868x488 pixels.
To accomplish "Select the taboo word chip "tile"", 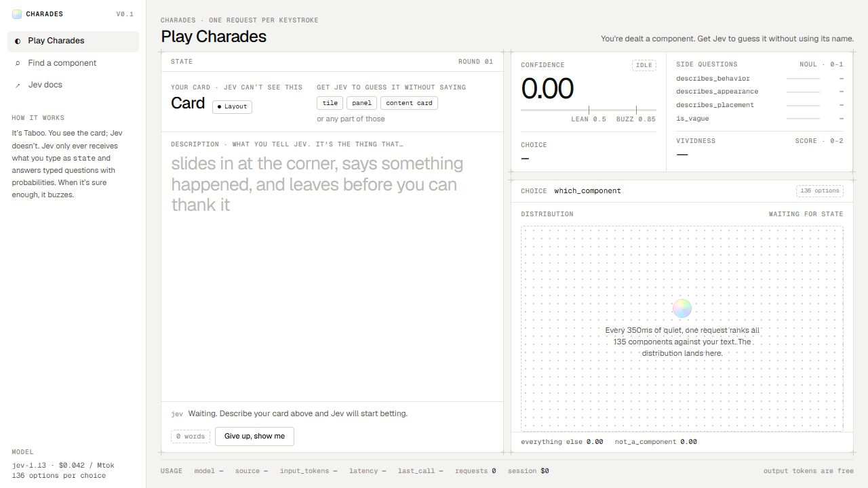I will coord(330,103).
